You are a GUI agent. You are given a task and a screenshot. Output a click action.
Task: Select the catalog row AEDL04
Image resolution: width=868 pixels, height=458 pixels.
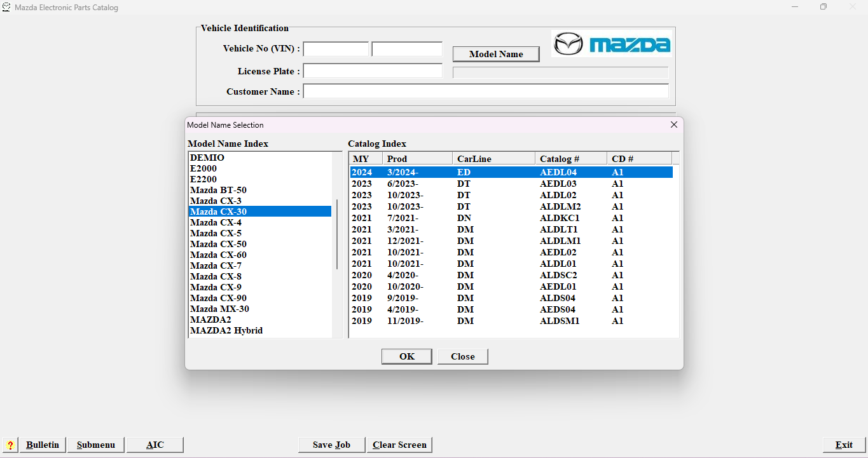(511, 172)
